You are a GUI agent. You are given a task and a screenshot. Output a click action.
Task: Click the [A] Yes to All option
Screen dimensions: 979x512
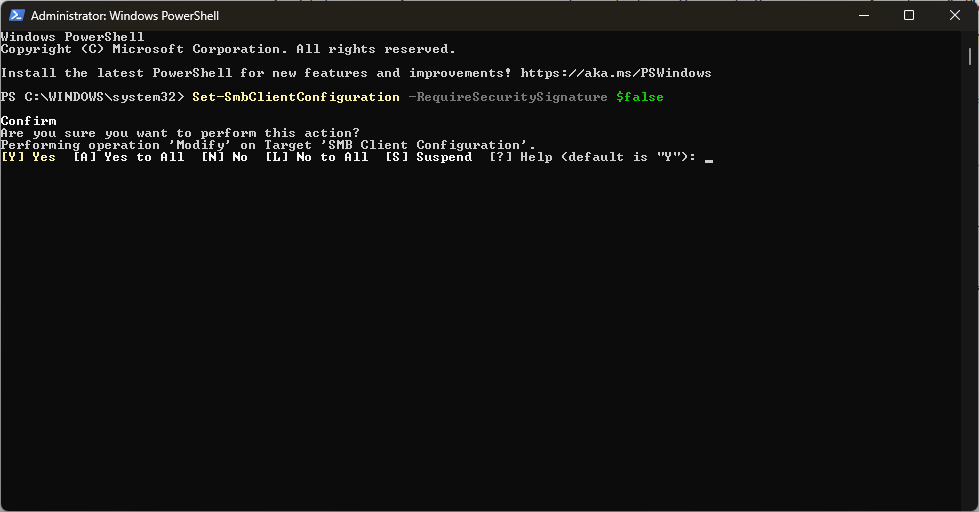click(x=129, y=157)
